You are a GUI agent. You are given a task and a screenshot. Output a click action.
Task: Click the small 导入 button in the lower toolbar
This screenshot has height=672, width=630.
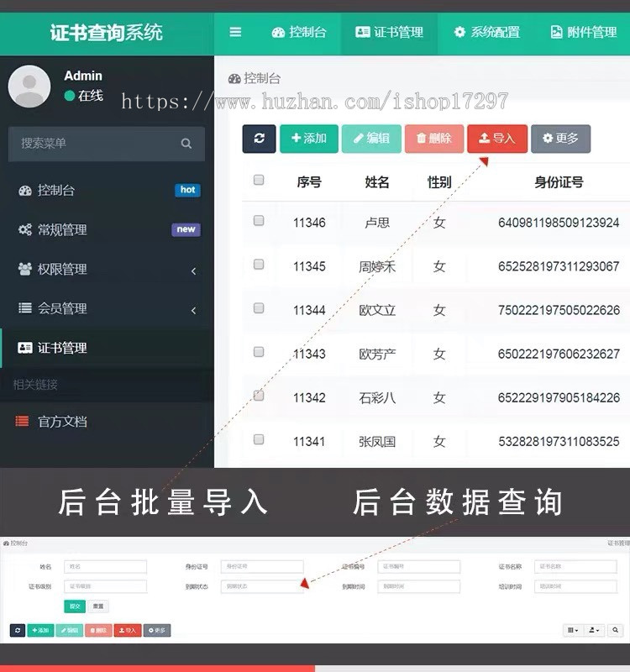(x=128, y=631)
